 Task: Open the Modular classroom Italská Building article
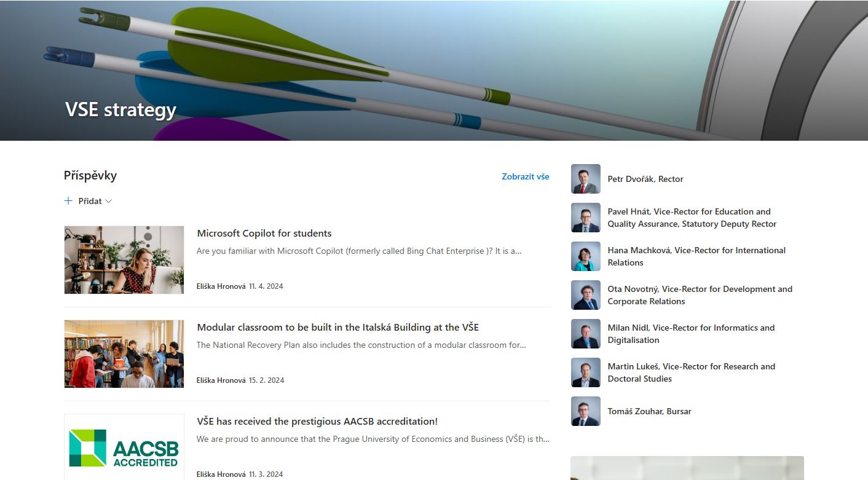(x=337, y=328)
